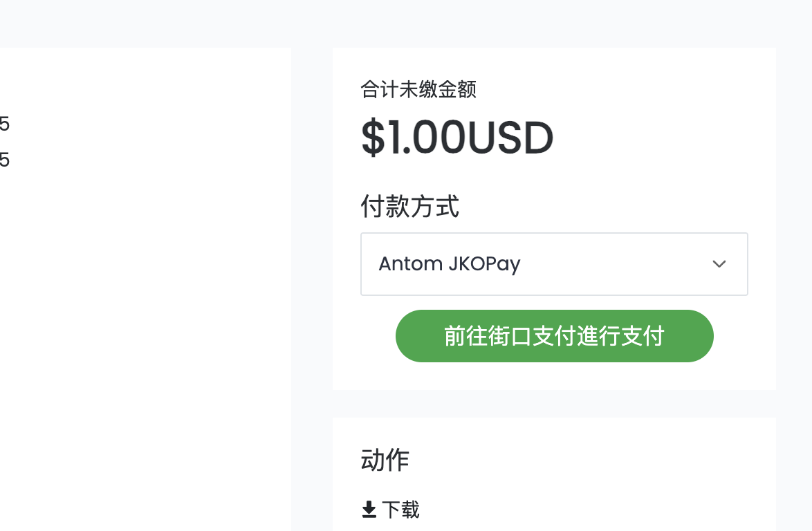Viewport: 812px width, 531px height.
Task: Open the 下载 link under 动作
Action: point(391,510)
